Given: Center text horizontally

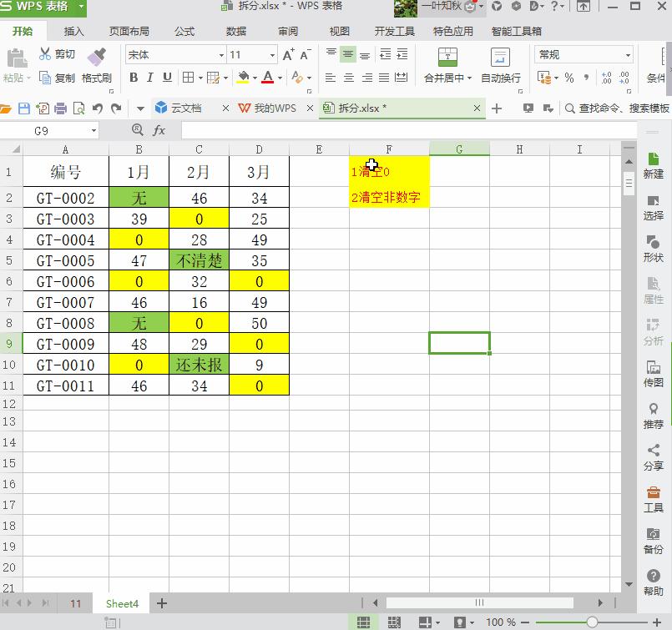Looking at the screenshot, I should 349,78.
